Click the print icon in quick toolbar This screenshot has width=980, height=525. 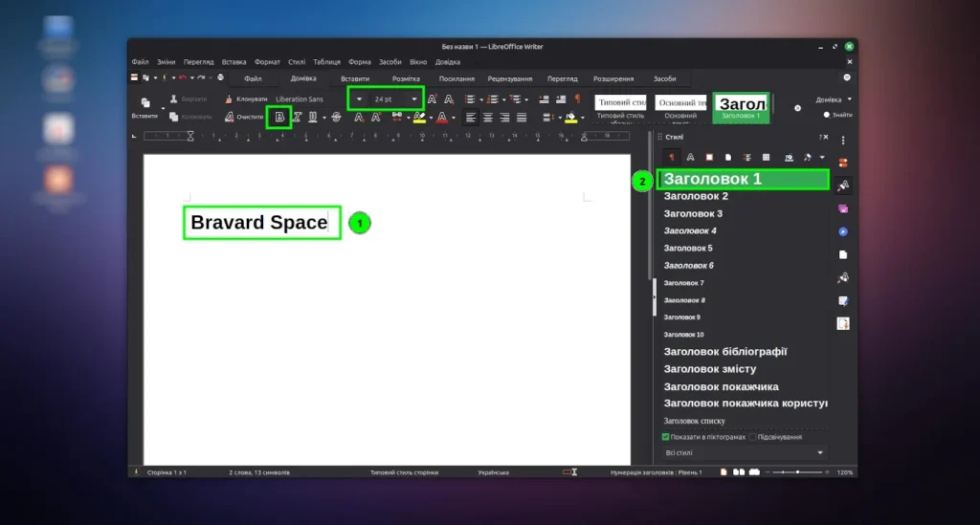pyautogui.click(x=221, y=78)
